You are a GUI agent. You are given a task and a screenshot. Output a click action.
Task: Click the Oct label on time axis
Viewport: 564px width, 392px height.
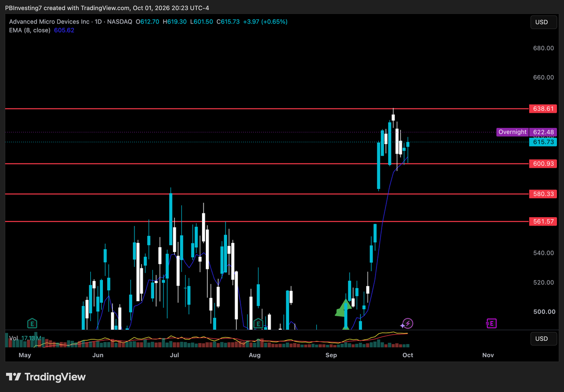(x=407, y=355)
